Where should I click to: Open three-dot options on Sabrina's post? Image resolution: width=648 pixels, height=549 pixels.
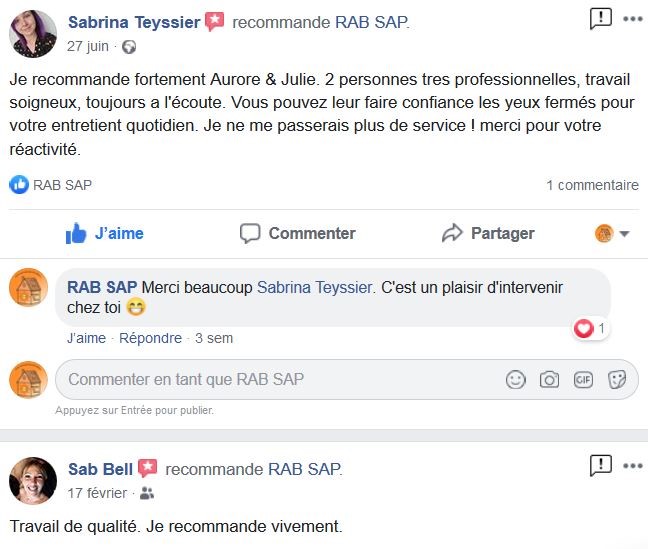(x=632, y=18)
